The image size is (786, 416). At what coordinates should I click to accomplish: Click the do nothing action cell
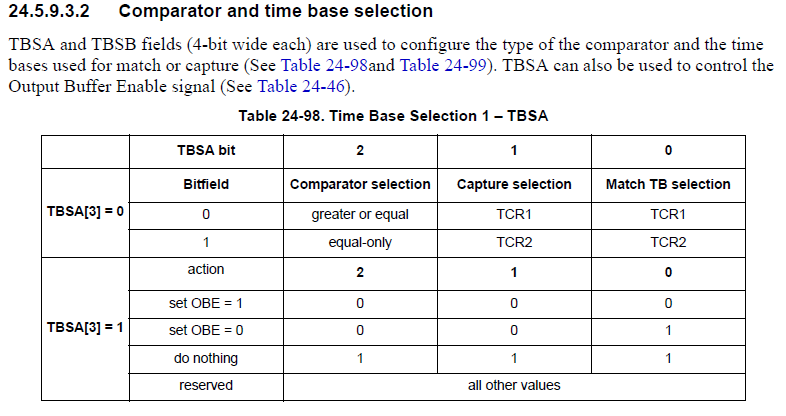pyautogui.click(x=205, y=358)
